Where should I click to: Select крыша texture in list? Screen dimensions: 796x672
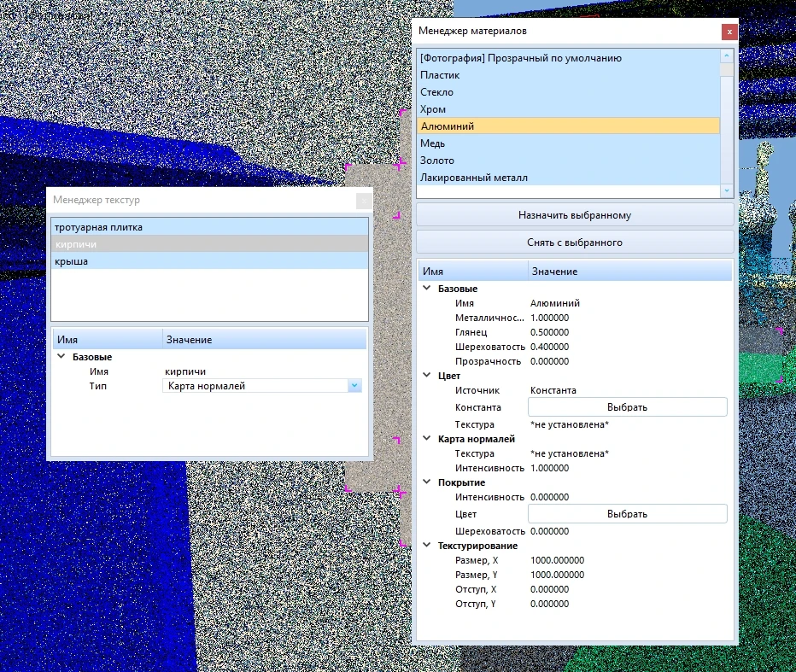(72, 261)
